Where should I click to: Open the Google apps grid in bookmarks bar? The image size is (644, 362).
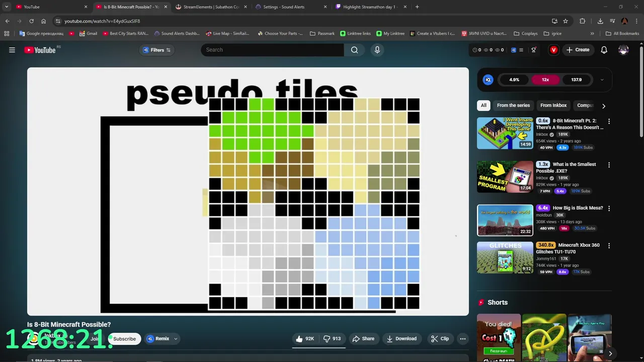click(x=7, y=34)
